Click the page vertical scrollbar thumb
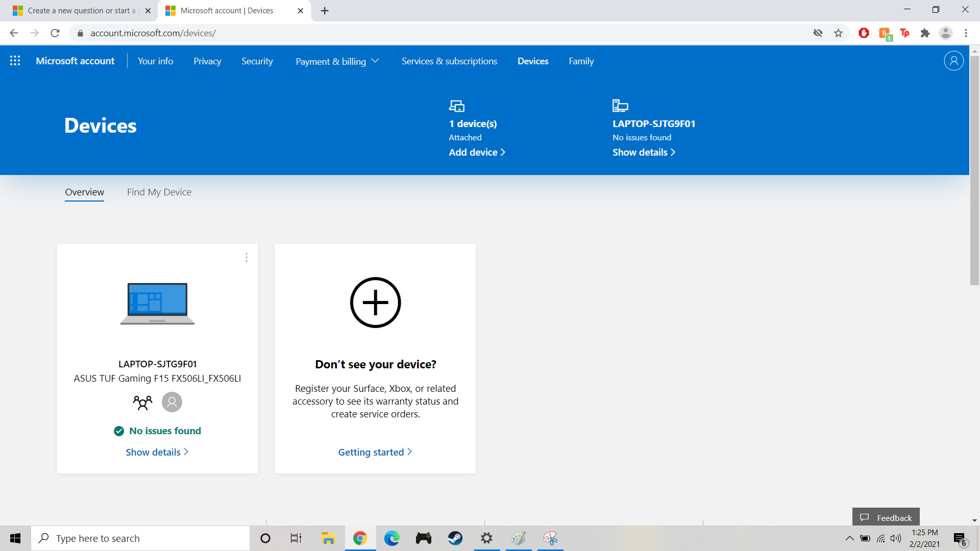 click(x=974, y=171)
